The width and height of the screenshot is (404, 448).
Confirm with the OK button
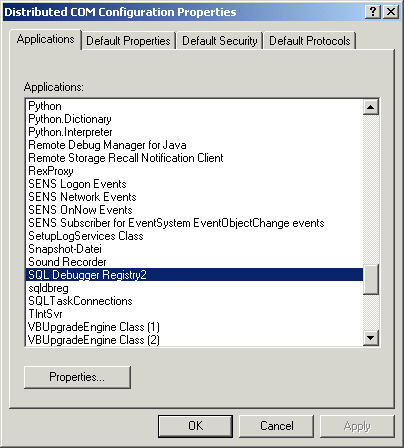pos(195,426)
